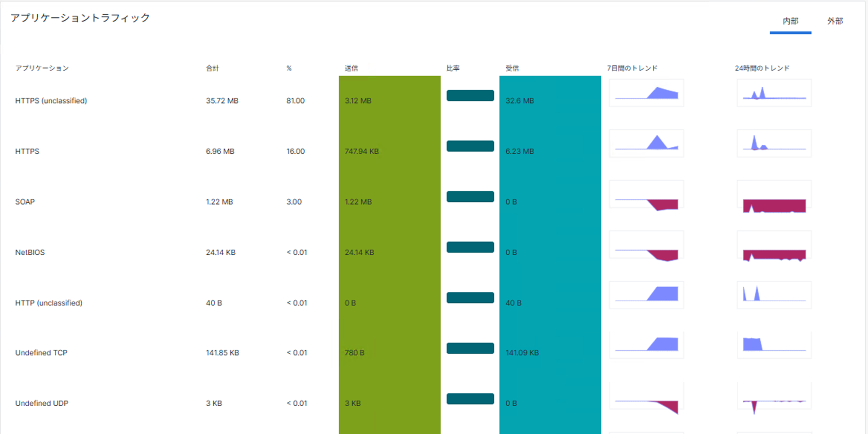The height and width of the screenshot is (434, 868).
Task: Click the 24時間のトレンド column header
Action: (762, 68)
